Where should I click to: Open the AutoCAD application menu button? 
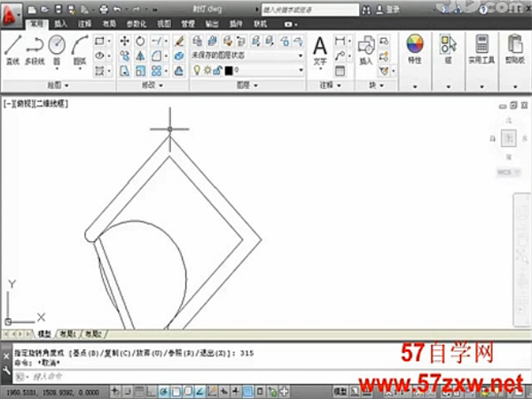tap(12, 15)
